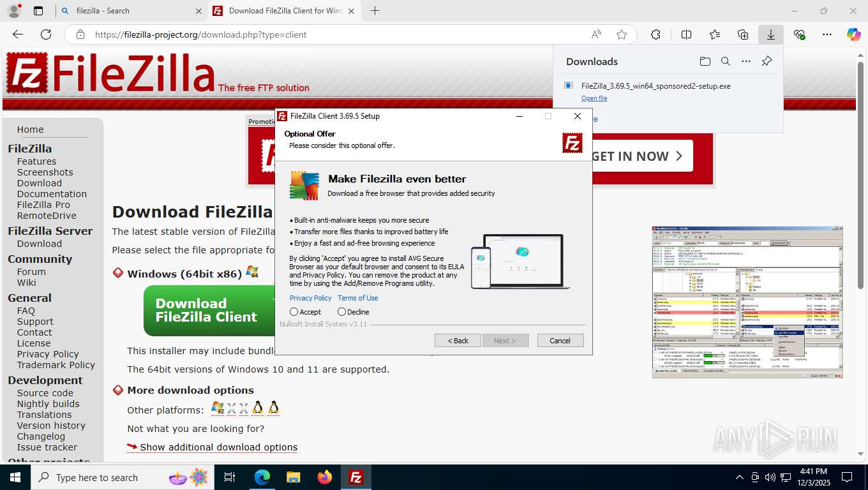Pin the Downloads panel
Viewport: 868px width, 490px height.
click(767, 61)
